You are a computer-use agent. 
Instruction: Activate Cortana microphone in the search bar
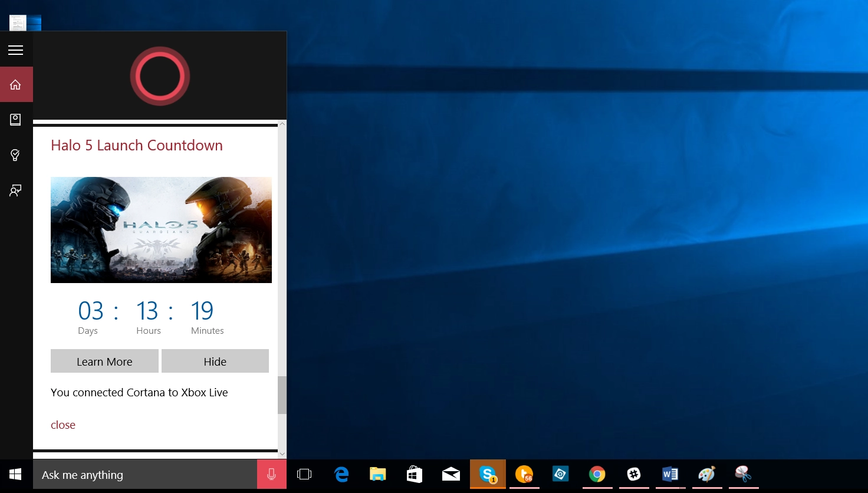271,474
